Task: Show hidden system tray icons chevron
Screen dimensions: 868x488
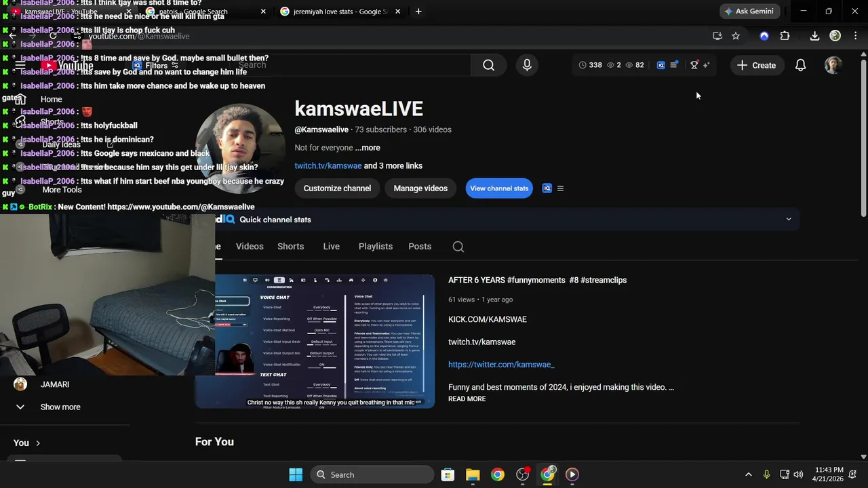Action: (x=748, y=474)
